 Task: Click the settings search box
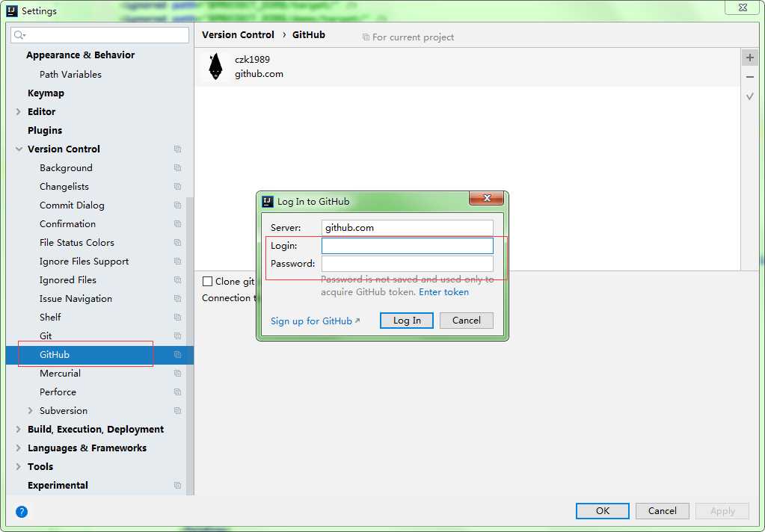(100, 34)
